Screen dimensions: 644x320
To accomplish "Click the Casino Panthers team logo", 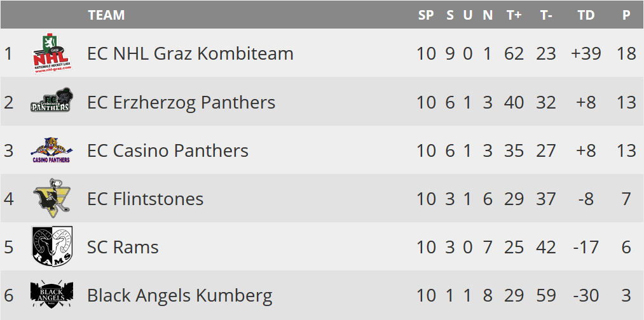I will tap(51, 150).
